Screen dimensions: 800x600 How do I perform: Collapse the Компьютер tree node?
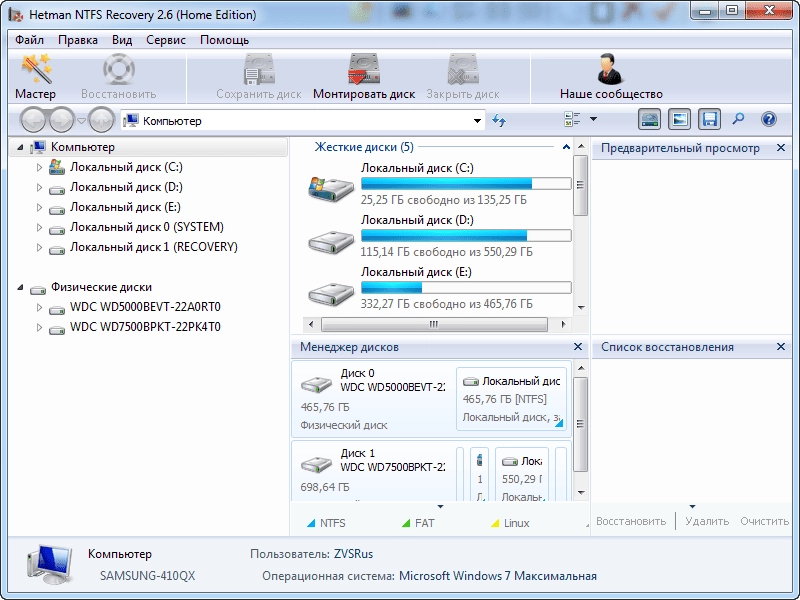pyautogui.click(x=20, y=147)
